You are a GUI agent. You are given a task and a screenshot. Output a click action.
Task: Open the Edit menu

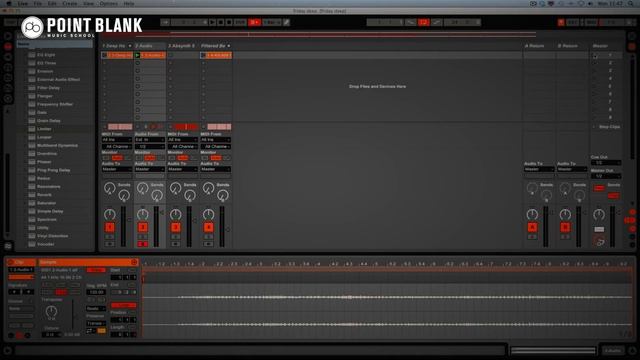52,3
